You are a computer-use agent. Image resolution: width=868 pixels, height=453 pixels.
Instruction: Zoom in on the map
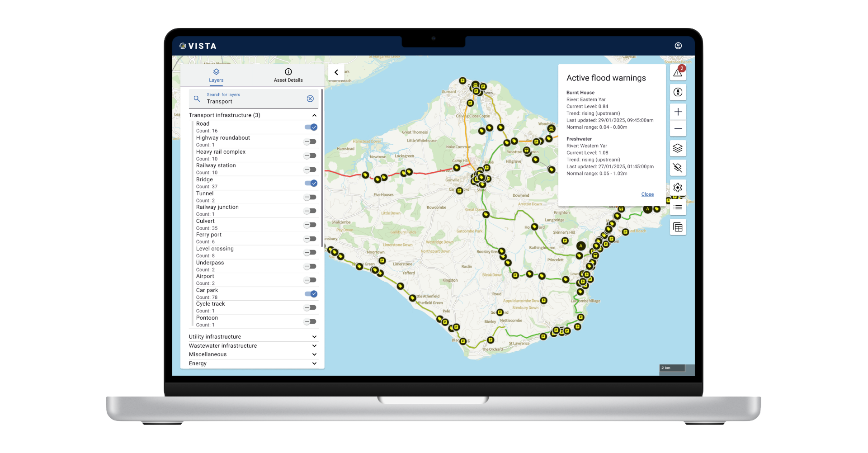pyautogui.click(x=678, y=112)
